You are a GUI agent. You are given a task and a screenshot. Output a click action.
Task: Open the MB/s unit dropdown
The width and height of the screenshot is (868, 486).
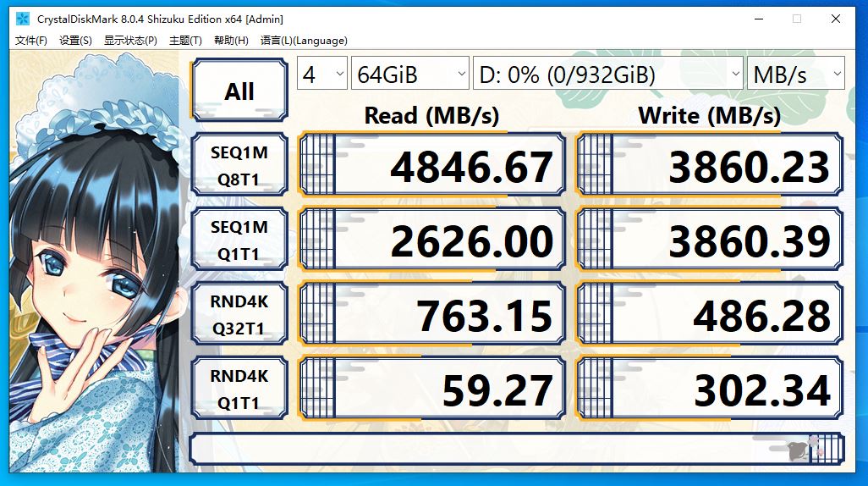(795, 73)
